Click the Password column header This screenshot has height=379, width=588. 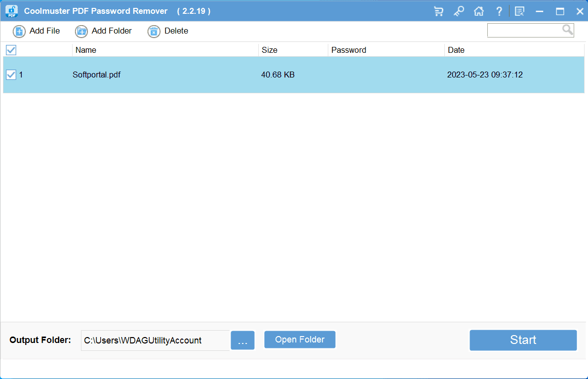(386, 50)
